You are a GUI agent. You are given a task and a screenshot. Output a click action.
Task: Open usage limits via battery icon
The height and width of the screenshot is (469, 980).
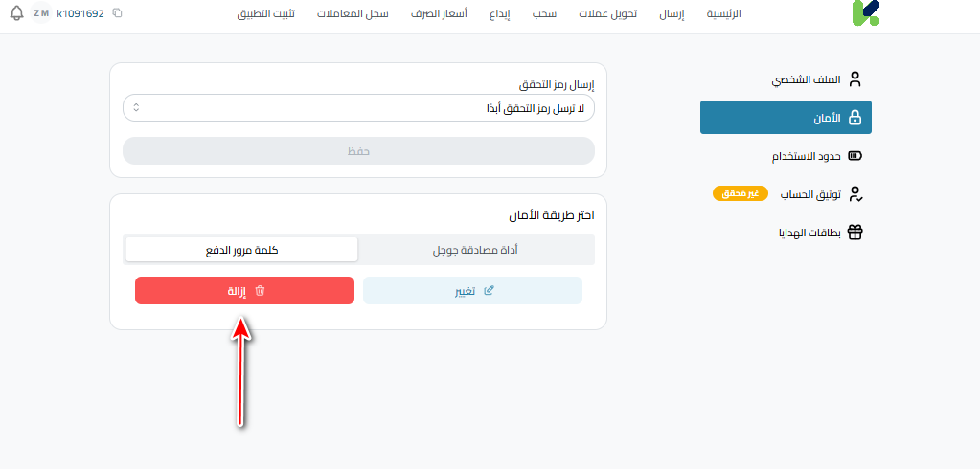pos(855,156)
